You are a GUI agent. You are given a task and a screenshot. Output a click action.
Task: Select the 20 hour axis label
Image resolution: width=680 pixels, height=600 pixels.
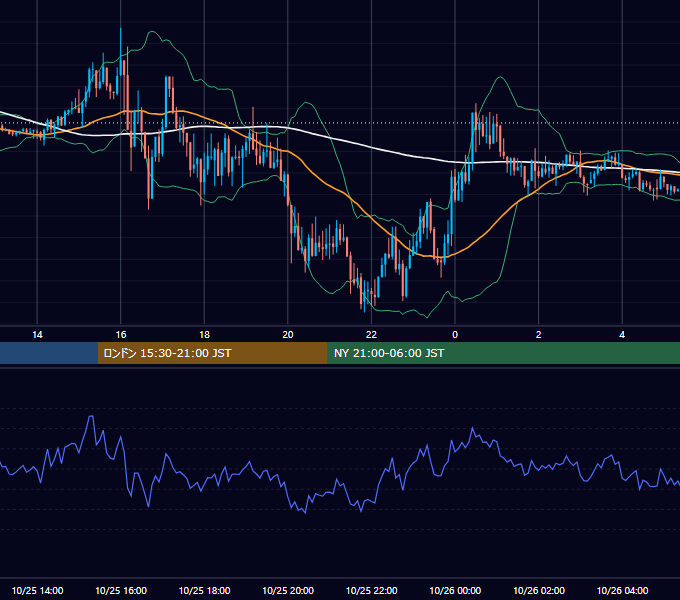tap(288, 335)
